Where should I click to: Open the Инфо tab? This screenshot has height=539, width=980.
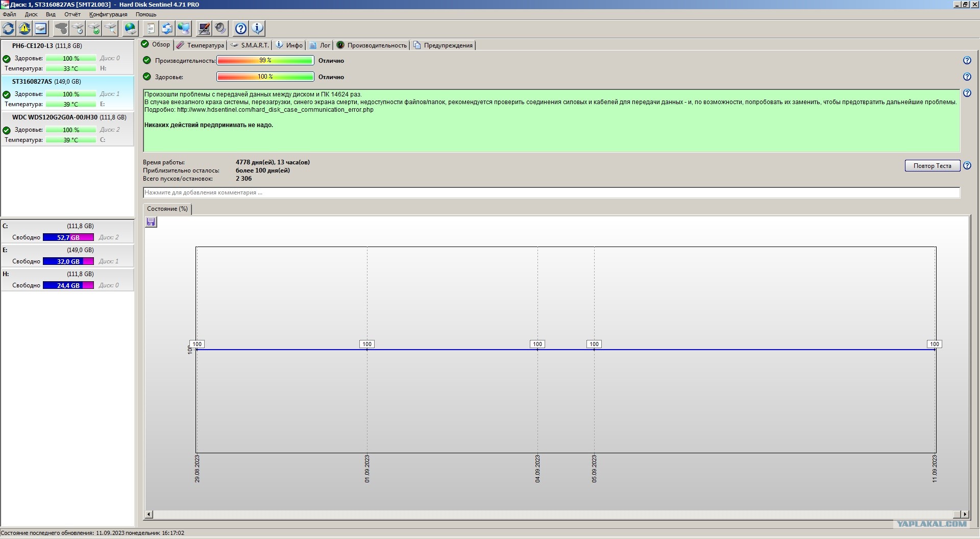[x=289, y=45]
